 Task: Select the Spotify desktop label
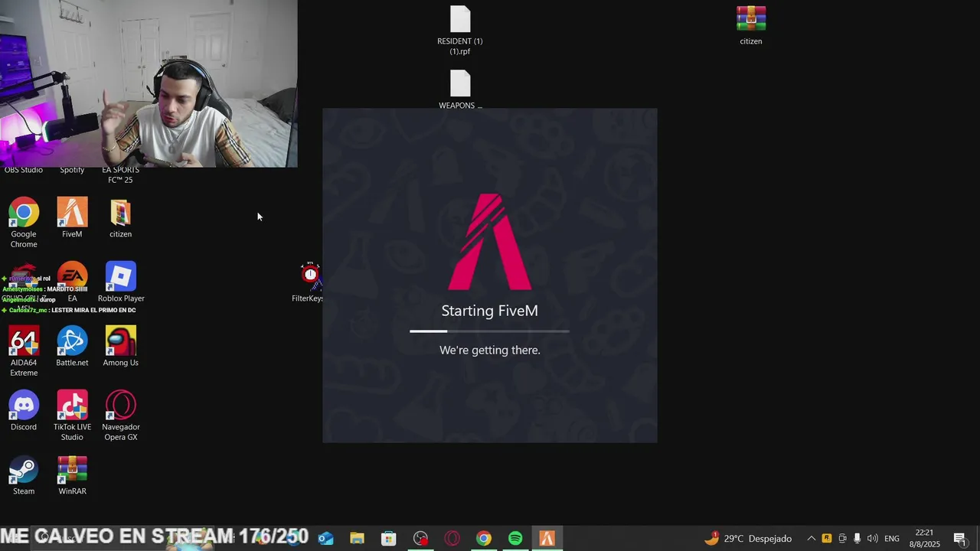[x=72, y=170]
